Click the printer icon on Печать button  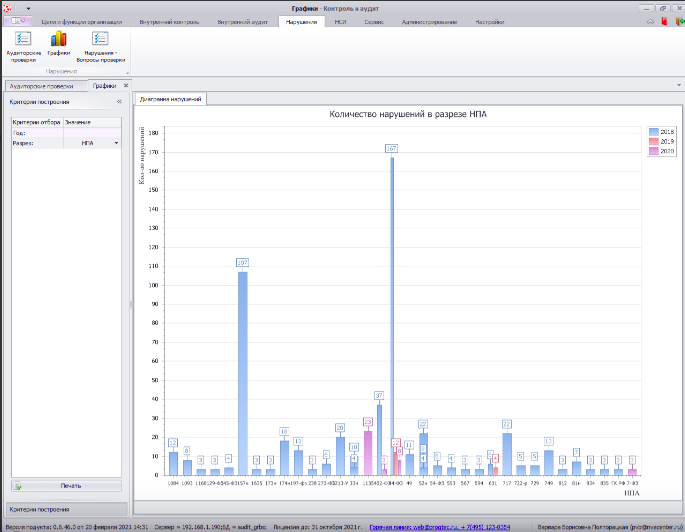pos(18,486)
